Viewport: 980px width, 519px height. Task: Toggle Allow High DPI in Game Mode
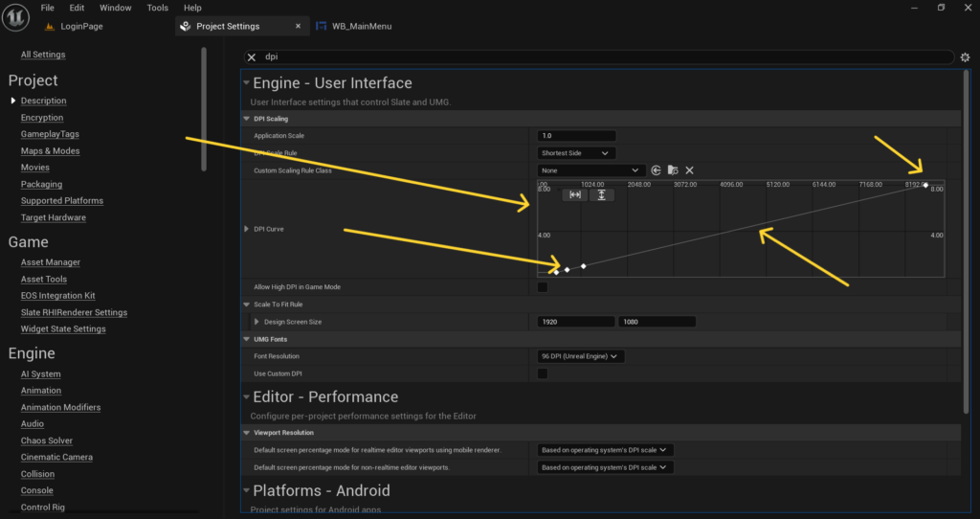[x=543, y=287]
